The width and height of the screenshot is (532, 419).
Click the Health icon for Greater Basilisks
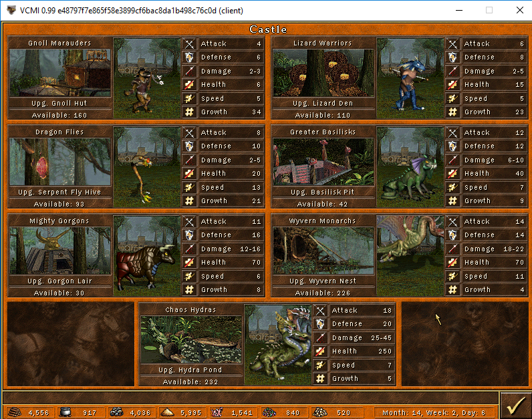pyautogui.click(x=452, y=174)
